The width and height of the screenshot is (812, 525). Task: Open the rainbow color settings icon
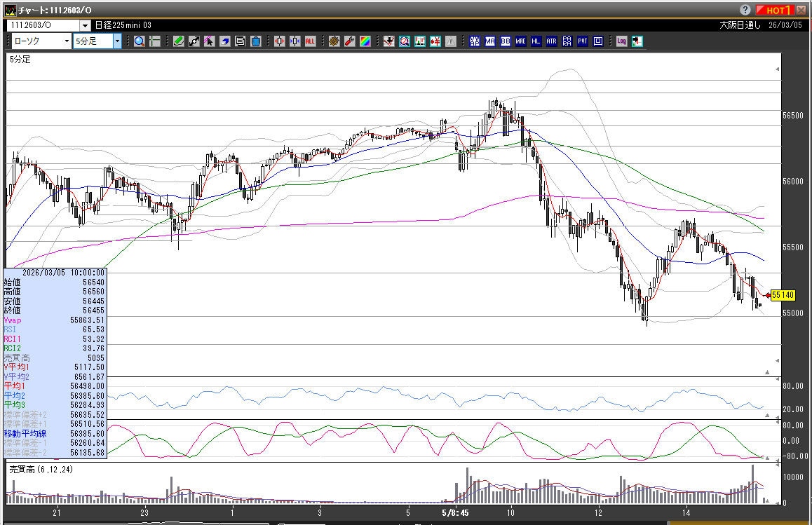click(365, 41)
